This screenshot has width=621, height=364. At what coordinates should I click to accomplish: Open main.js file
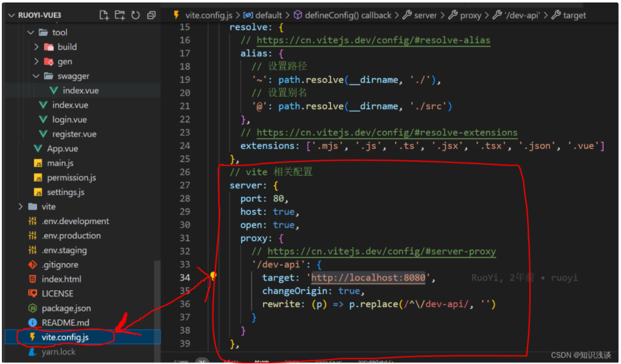click(60, 163)
